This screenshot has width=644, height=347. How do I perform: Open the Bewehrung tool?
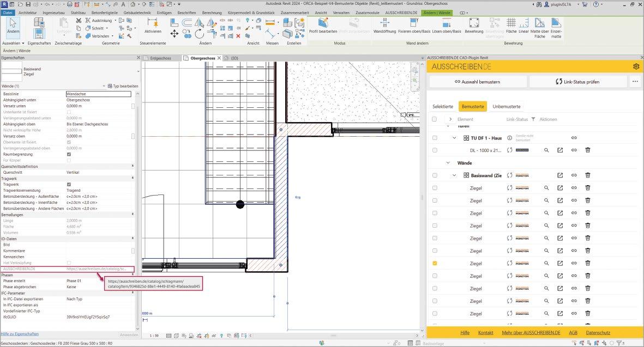pos(474,26)
